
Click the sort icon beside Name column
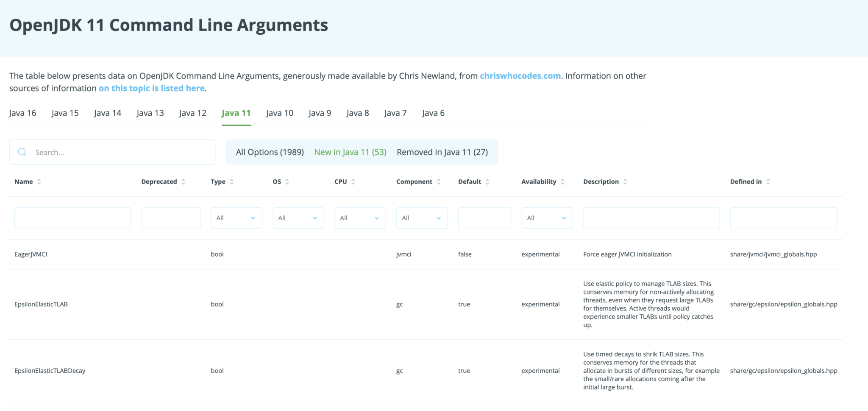(x=39, y=182)
